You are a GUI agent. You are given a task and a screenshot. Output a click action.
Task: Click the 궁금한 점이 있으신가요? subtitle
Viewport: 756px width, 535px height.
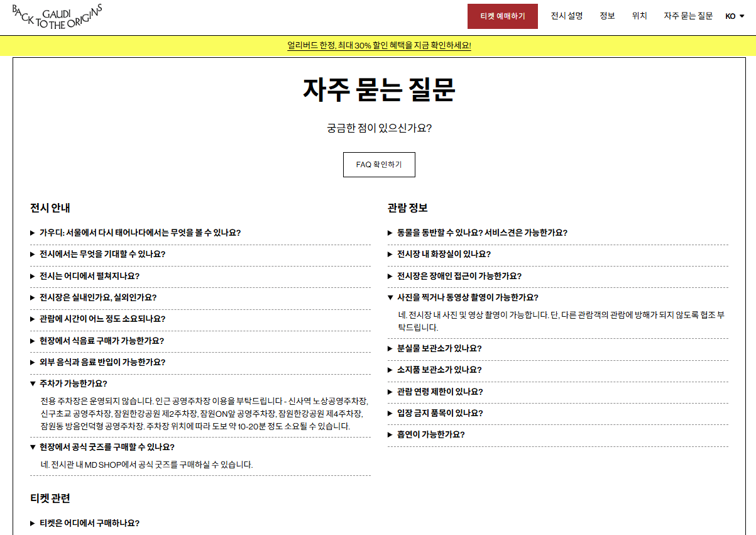point(379,128)
